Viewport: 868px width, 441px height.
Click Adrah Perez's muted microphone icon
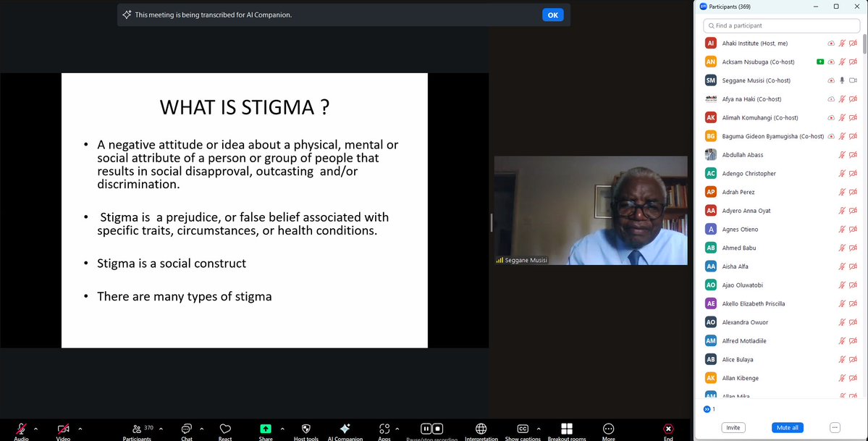(843, 192)
